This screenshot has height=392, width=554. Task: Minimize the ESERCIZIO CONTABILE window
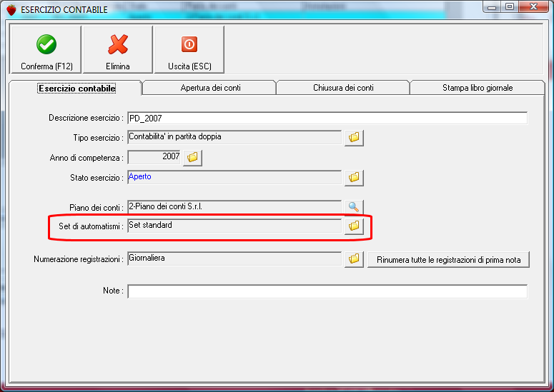tap(492, 7)
